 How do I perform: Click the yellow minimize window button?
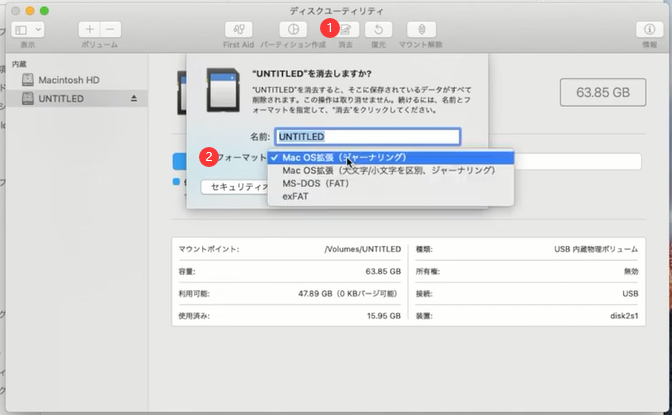pos(30,11)
